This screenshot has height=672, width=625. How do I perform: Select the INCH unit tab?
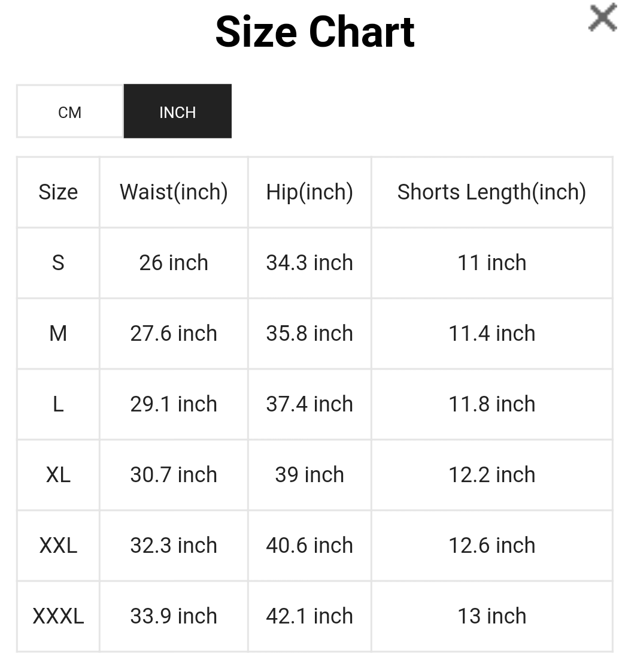[x=177, y=111]
